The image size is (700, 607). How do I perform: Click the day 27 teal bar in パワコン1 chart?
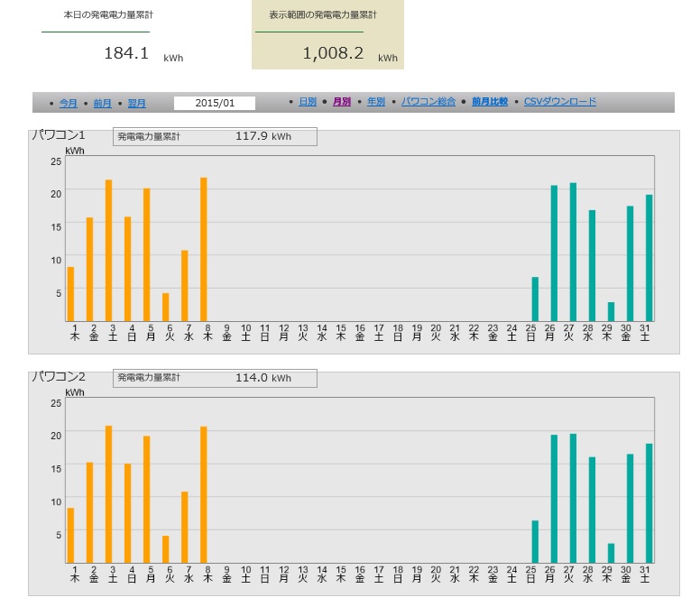click(573, 253)
